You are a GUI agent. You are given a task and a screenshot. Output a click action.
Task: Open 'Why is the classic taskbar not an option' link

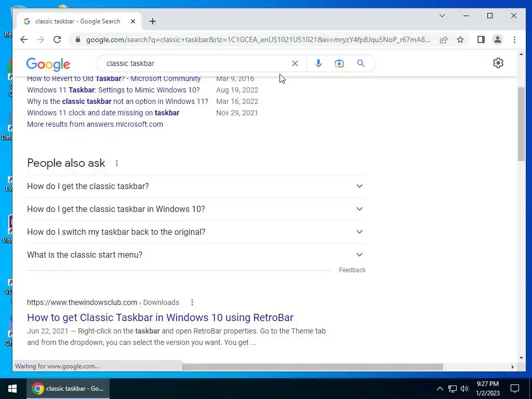tap(118, 101)
